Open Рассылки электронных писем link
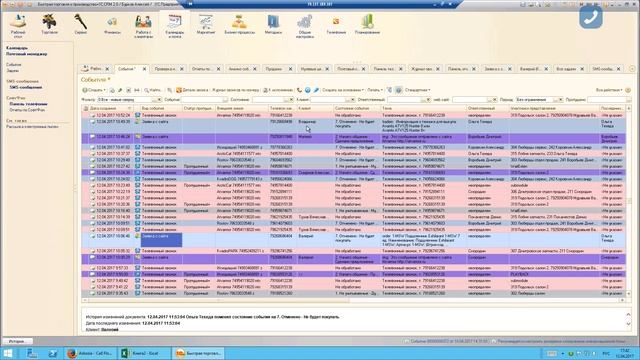Image resolution: width=640 pixels, height=360 pixels. (32, 127)
